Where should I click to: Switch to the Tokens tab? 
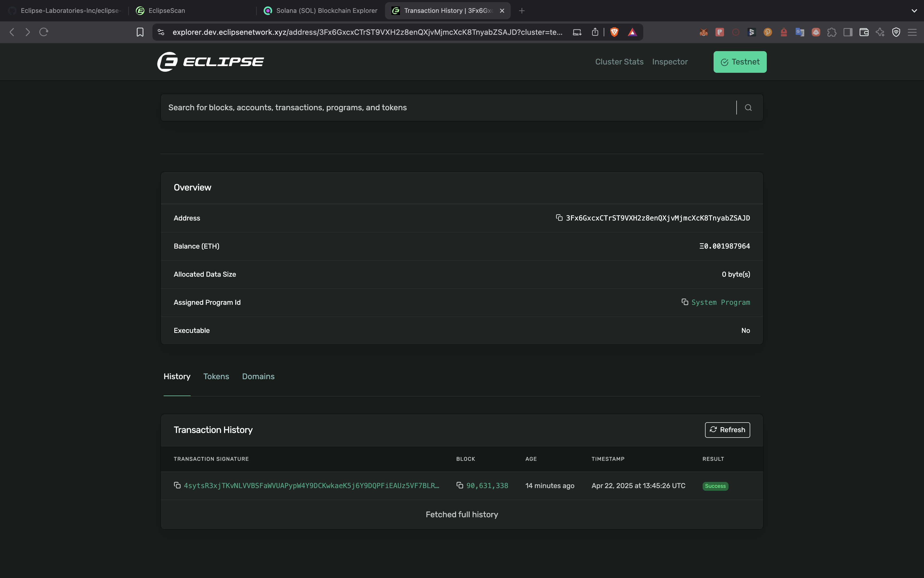tap(216, 377)
